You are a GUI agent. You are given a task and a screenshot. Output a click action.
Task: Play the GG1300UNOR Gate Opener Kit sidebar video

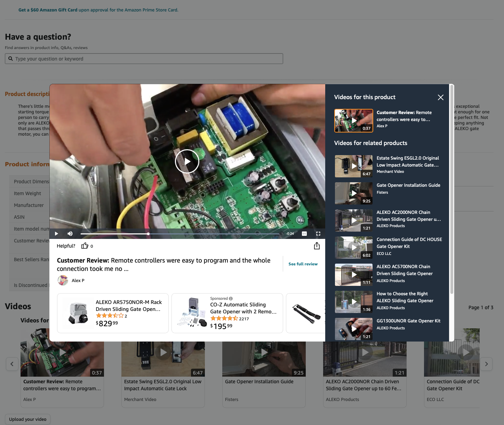point(354,329)
